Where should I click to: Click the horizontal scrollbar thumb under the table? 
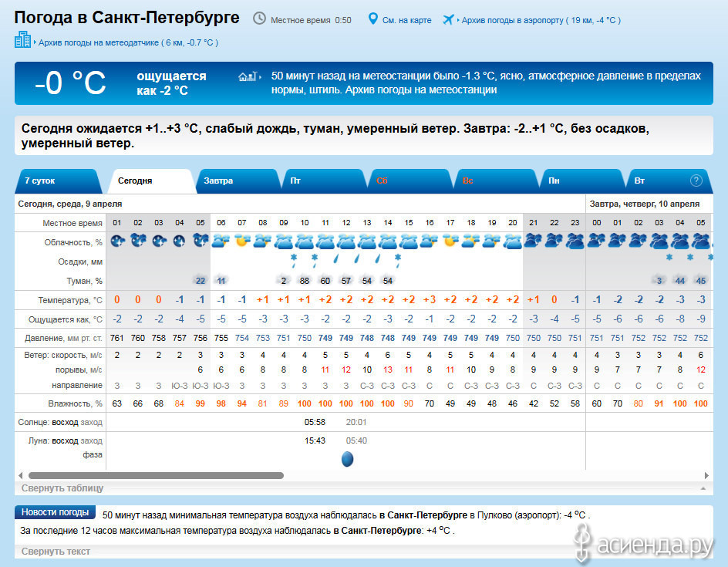click(156, 475)
